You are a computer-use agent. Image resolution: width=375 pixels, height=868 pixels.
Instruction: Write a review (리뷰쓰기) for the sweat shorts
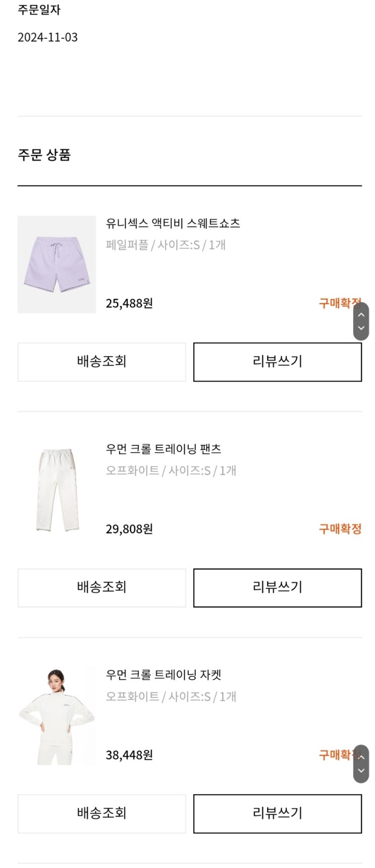[278, 362]
